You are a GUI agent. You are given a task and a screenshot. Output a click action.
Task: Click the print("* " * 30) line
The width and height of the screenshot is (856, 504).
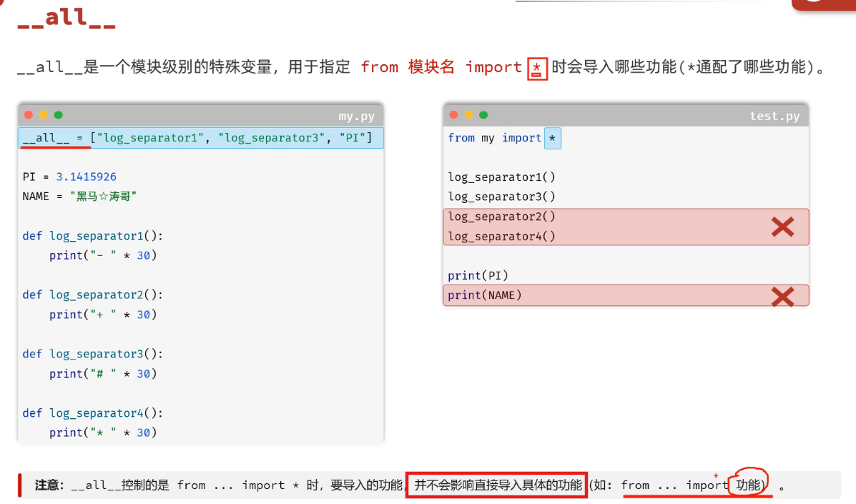click(103, 433)
